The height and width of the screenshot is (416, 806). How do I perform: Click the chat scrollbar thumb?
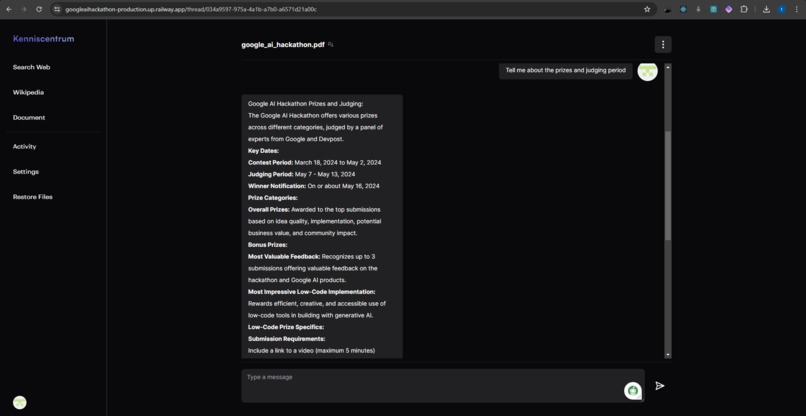(668, 185)
